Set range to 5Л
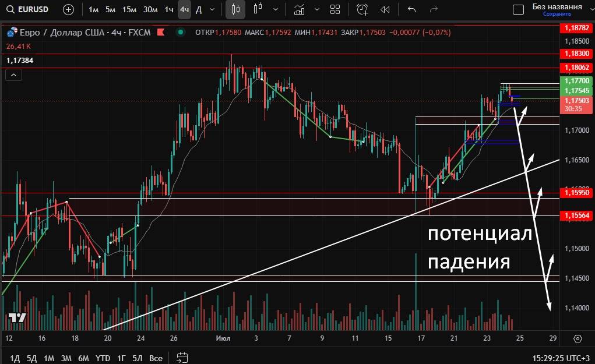This screenshot has height=364, width=595. (138, 358)
